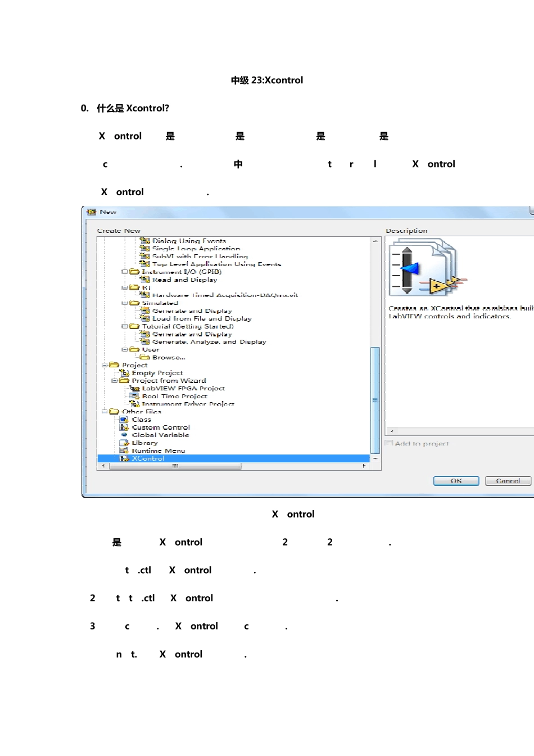Click the Library icon
This screenshot has height=756, width=534.
(124, 443)
